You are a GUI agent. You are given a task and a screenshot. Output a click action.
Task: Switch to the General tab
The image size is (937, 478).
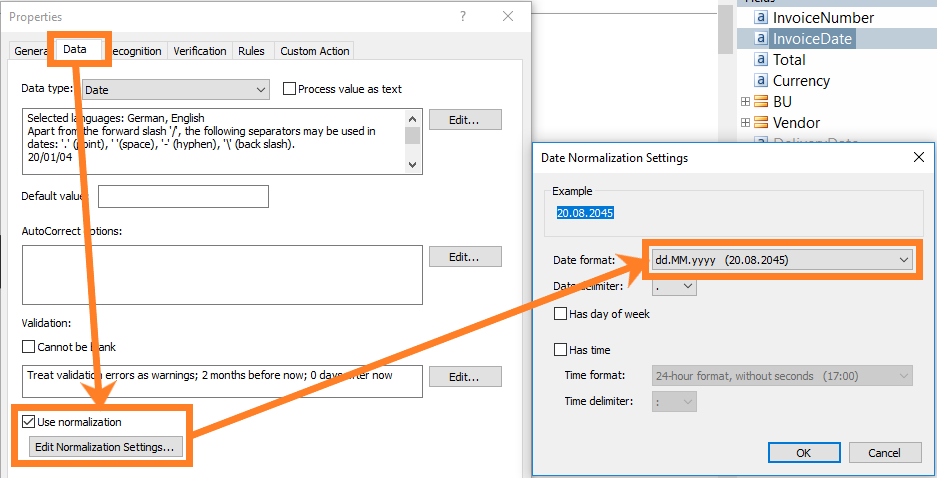pyautogui.click(x=31, y=51)
